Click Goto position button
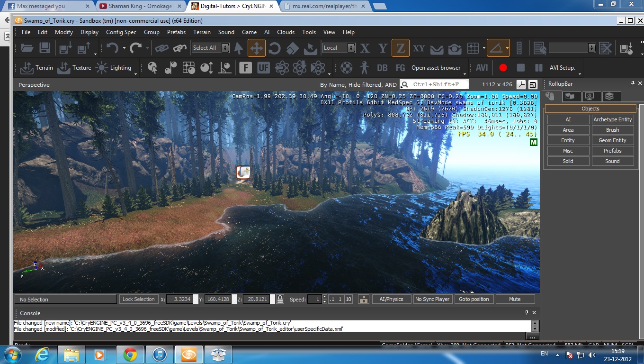 click(x=474, y=299)
